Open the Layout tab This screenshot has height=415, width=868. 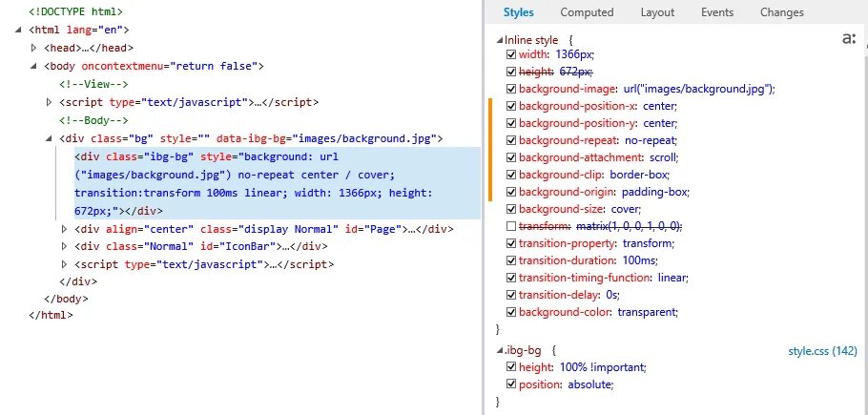[x=657, y=12]
